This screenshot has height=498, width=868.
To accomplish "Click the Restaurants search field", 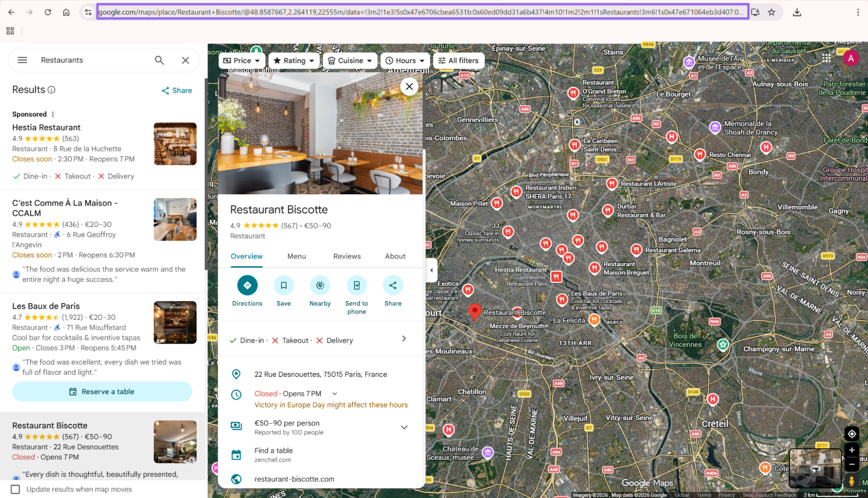I will [x=93, y=60].
